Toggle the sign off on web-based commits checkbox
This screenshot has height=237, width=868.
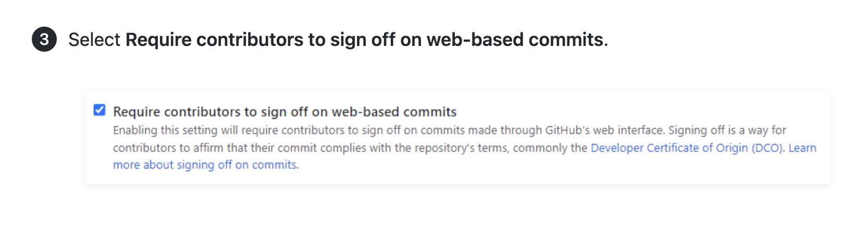coord(100,110)
